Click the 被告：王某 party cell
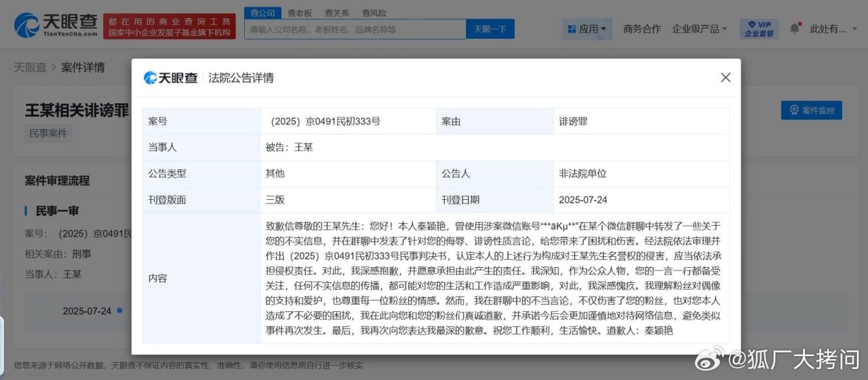The image size is (868, 380). tap(495, 147)
